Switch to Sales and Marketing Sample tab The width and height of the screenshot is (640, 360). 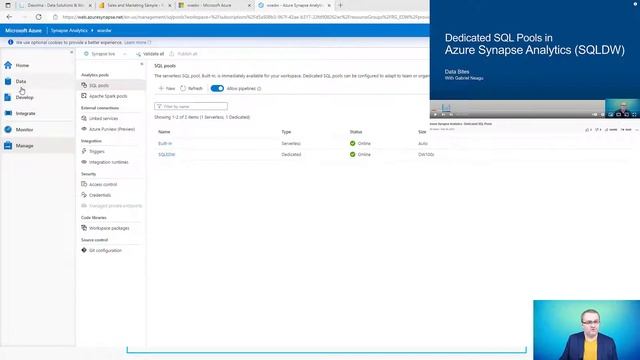pyautogui.click(x=136, y=5)
